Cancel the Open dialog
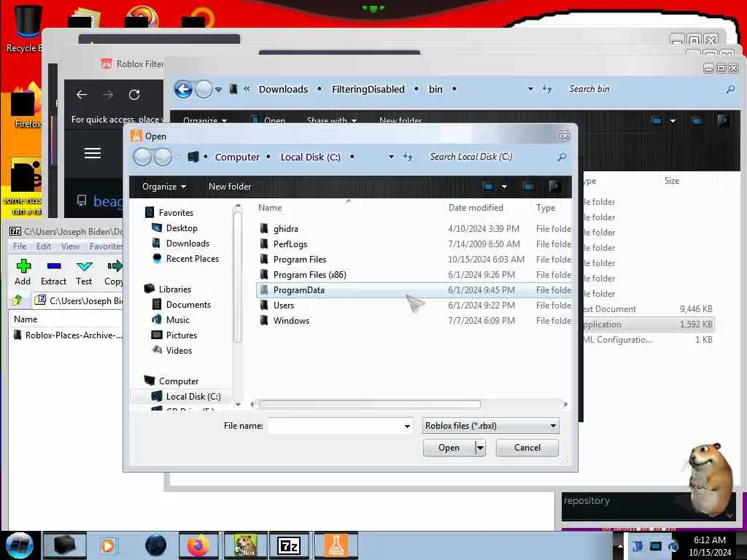Viewport: 747px width, 560px height. pos(527,448)
